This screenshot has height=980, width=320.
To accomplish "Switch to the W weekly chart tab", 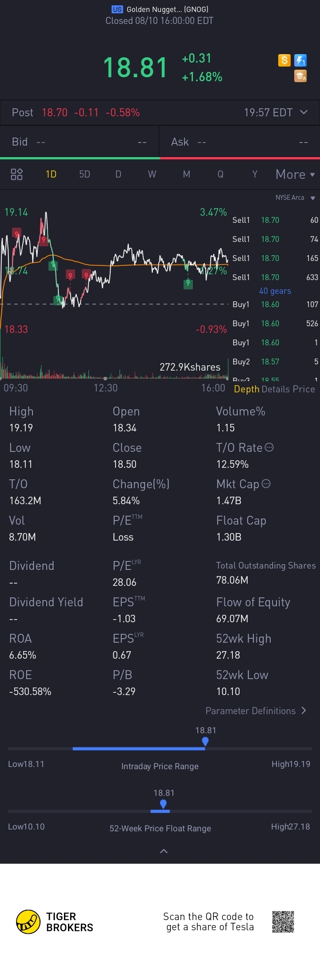I will [x=152, y=174].
